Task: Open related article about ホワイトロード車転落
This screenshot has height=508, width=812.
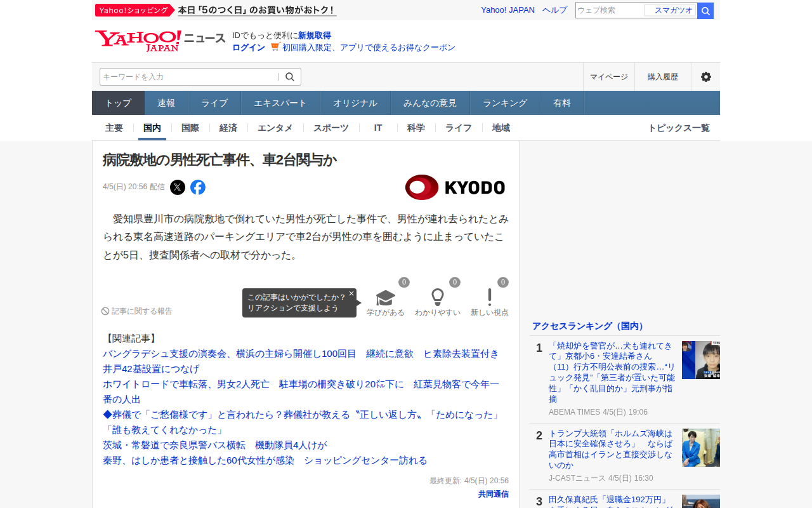Action: click(301, 392)
